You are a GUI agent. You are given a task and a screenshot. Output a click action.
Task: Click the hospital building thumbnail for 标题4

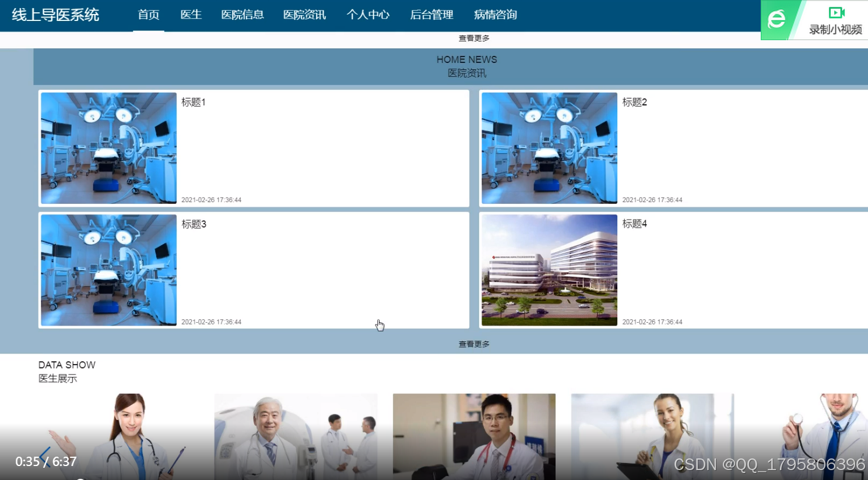548,269
